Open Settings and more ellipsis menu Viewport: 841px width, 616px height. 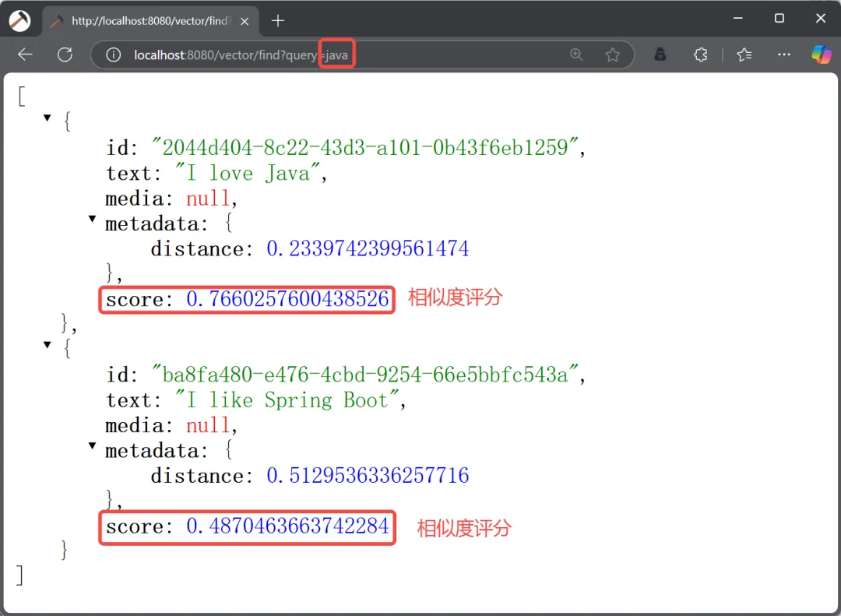coord(784,55)
